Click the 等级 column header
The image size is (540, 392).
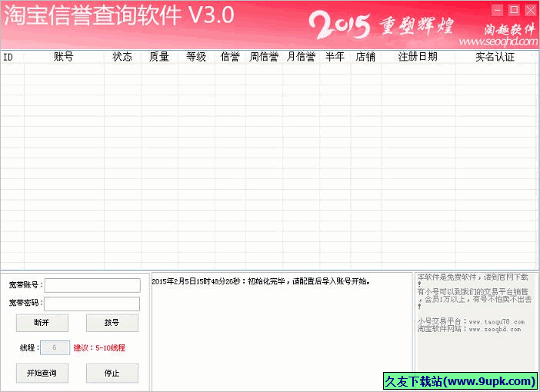(196, 57)
